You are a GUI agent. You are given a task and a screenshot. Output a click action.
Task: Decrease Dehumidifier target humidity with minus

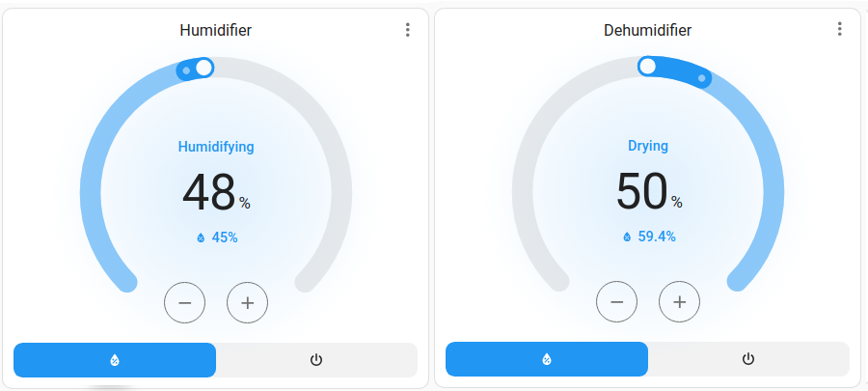[x=617, y=303]
